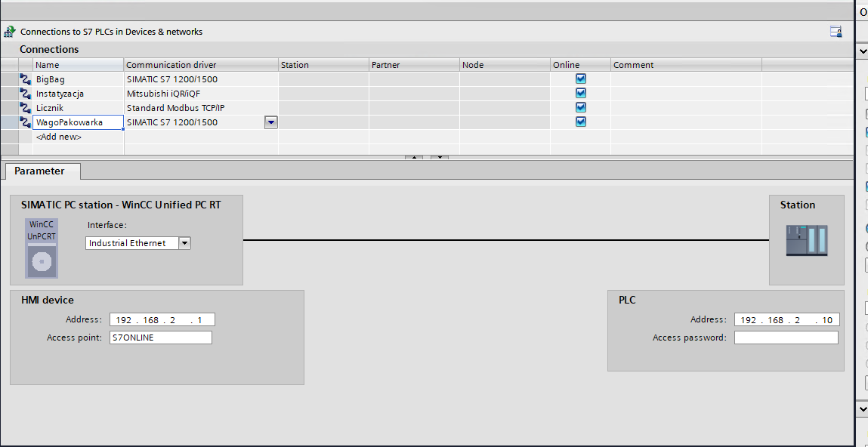Select the Instatyzacja name cell
Viewport: 868px width, 447px height.
[x=79, y=94]
